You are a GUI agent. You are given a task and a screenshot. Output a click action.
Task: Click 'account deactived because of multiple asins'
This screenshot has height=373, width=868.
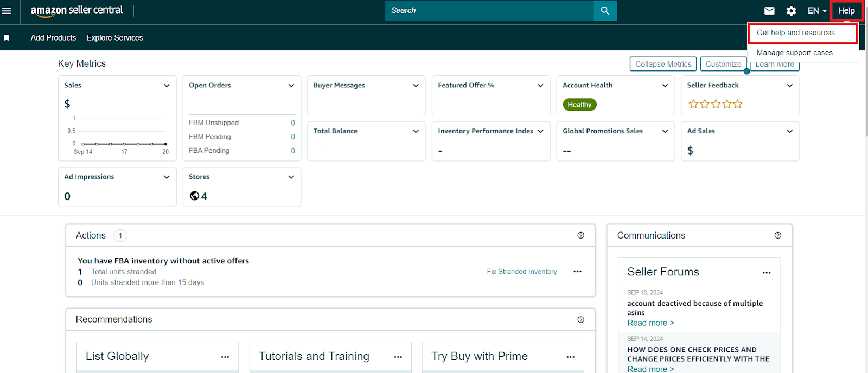tap(695, 308)
